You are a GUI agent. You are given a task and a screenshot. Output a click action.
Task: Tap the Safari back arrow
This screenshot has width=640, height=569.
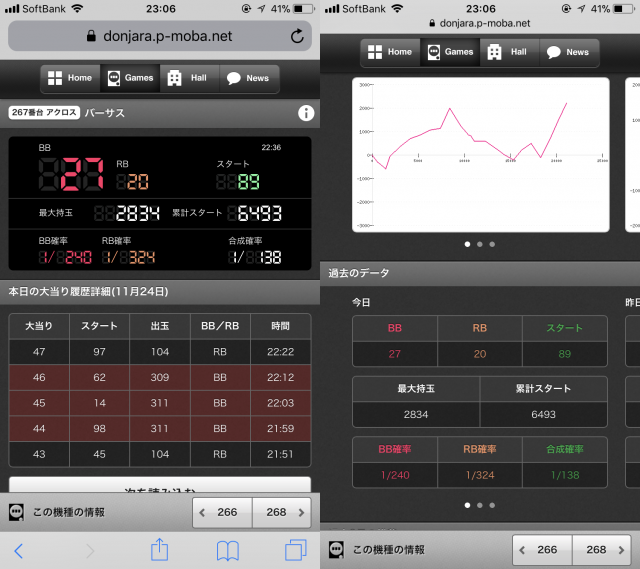(x=18, y=549)
